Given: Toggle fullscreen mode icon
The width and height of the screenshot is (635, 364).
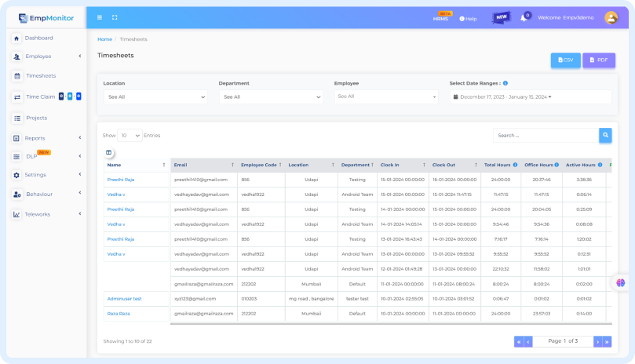Looking at the screenshot, I should click(x=115, y=17).
